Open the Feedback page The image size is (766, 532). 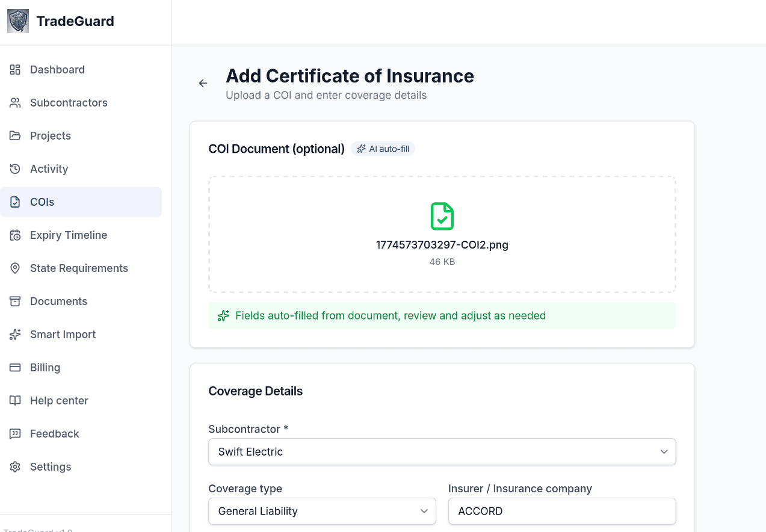pos(81,434)
